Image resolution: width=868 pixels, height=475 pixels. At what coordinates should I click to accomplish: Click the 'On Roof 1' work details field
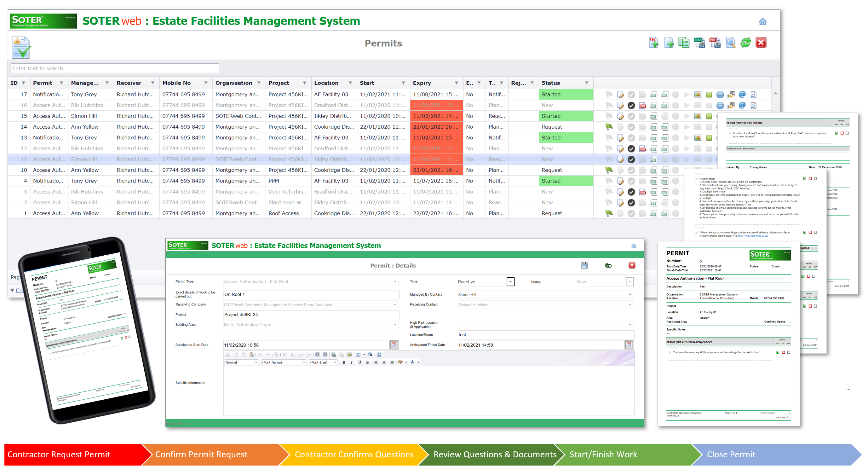[x=311, y=294]
